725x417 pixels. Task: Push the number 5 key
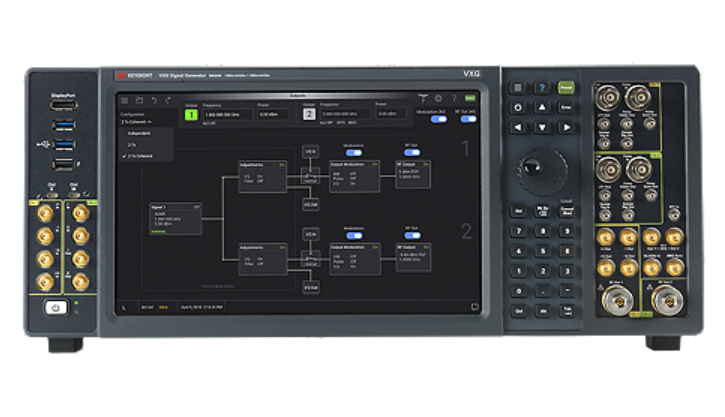[x=542, y=251]
